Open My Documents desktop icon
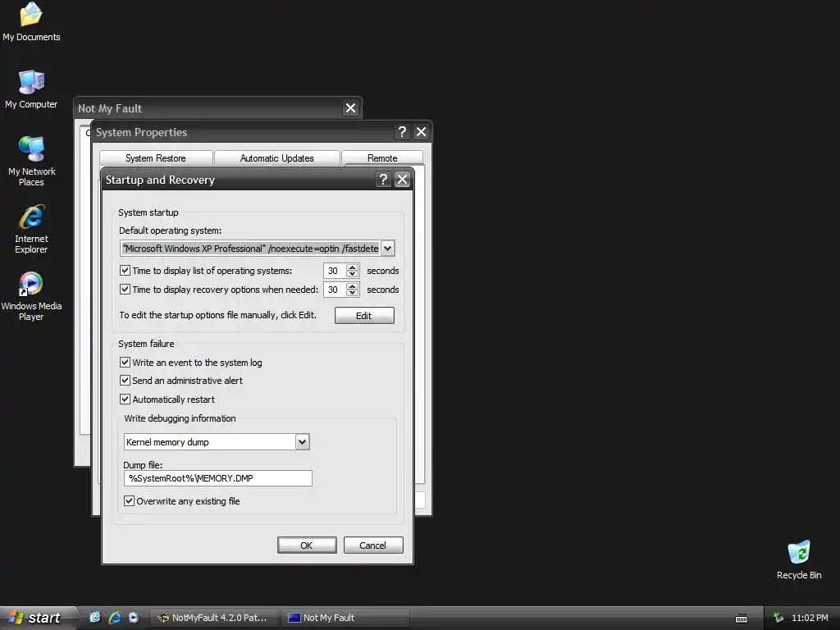This screenshot has height=630, width=840. (x=31, y=21)
